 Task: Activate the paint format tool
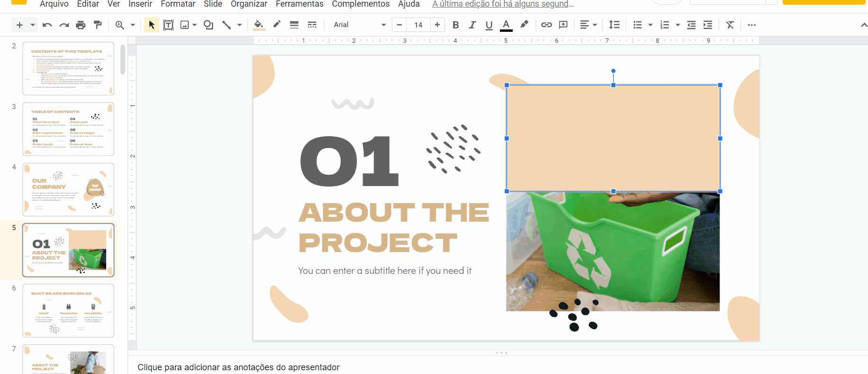(98, 25)
